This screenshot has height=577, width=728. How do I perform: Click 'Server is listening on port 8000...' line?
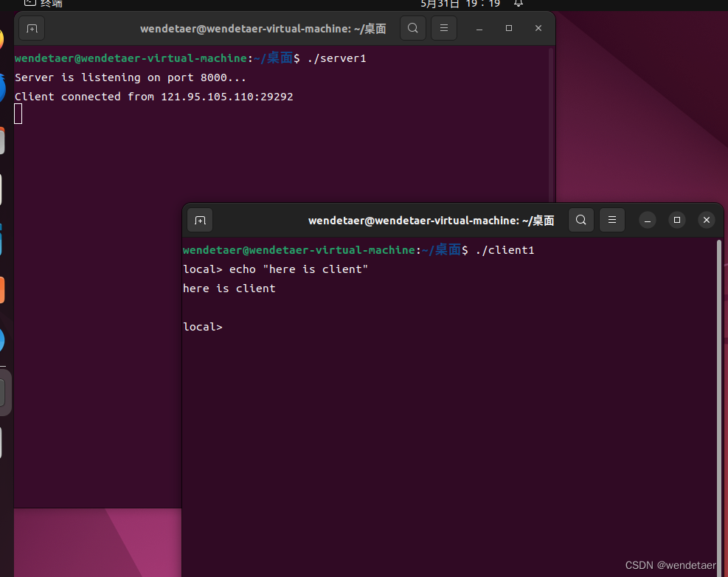[x=131, y=77]
